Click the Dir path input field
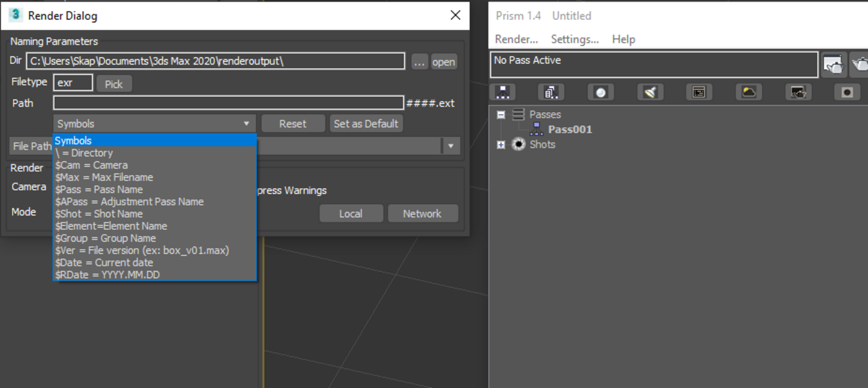 click(216, 61)
